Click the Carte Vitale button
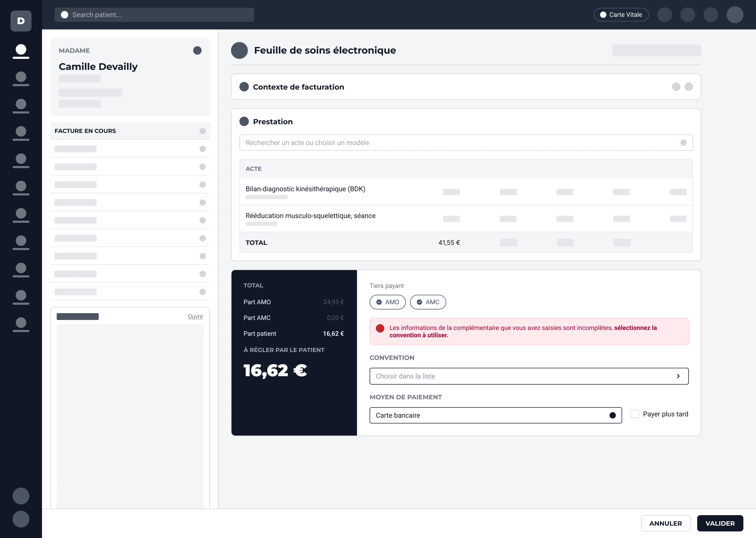Screen dimensions: 756x538 point(621,15)
